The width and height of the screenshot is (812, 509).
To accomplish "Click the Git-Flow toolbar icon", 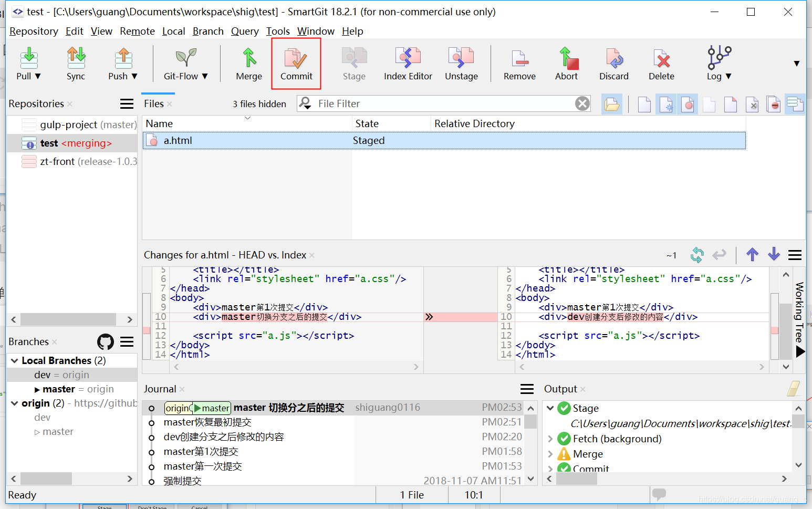I will pyautogui.click(x=185, y=58).
